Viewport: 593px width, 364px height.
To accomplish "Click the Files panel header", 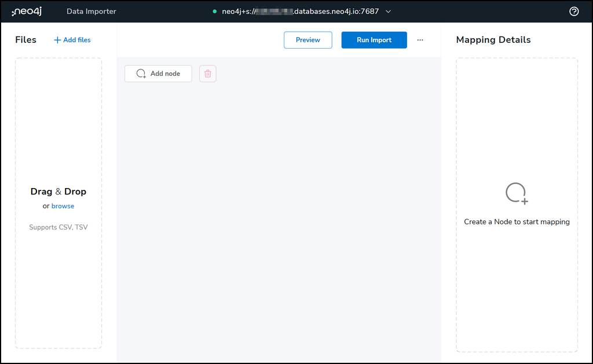I will pyautogui.click(x=25, y=39).
